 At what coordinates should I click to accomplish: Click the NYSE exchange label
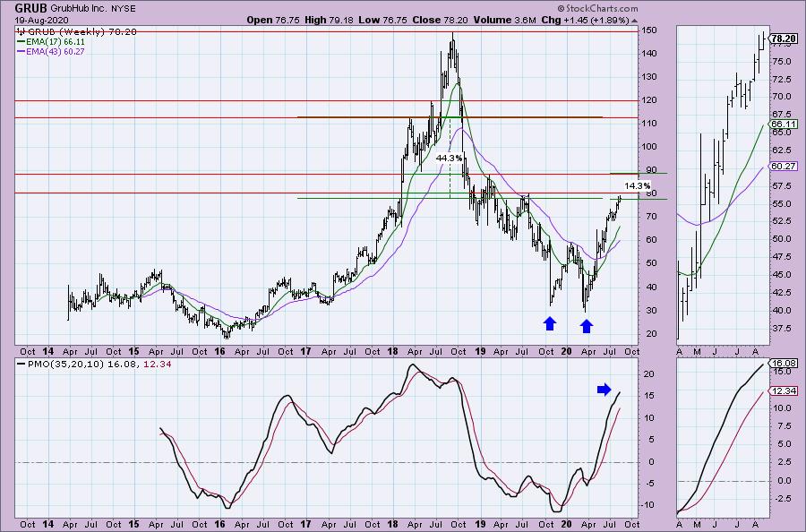(x=122, y=9)
